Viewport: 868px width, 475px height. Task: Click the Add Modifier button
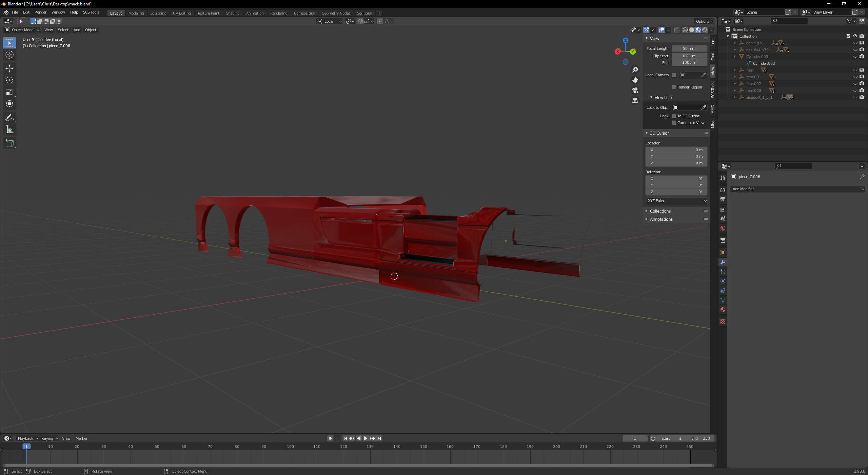point(797,189)
